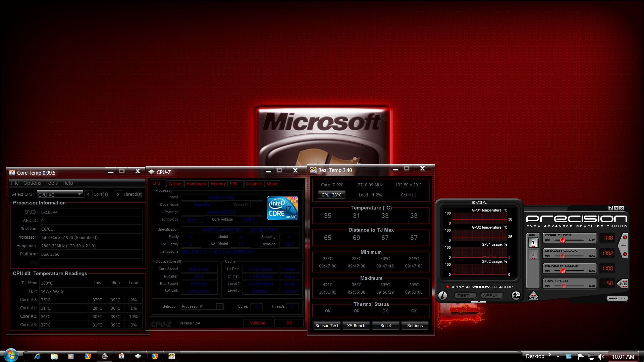Expand Precision monitor panel bottom arrow
Screen dimensions: 644x362
tap(479, 302)
